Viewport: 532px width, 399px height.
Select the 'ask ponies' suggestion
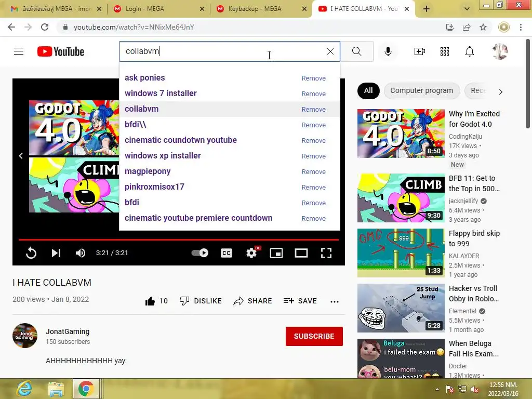(145, 78)
